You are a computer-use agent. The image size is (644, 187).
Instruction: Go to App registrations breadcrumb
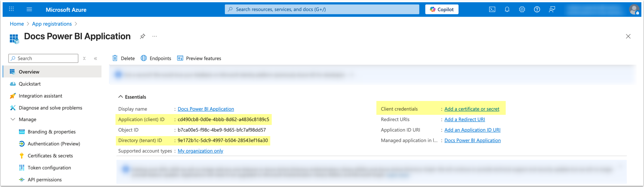tap(52, 24)
